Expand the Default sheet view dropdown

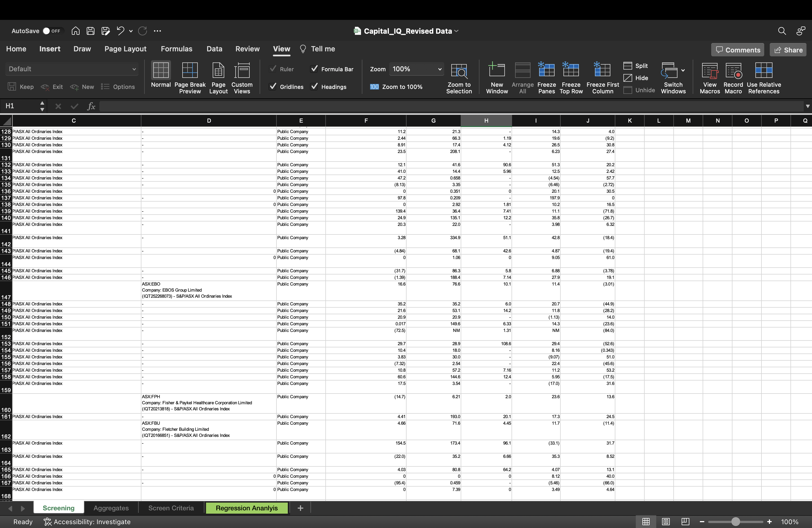134,69
